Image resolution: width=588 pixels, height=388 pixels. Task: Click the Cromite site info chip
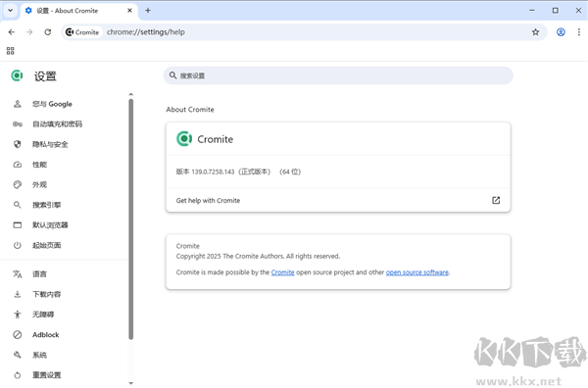pyautogui.click(x=82, y=32)
